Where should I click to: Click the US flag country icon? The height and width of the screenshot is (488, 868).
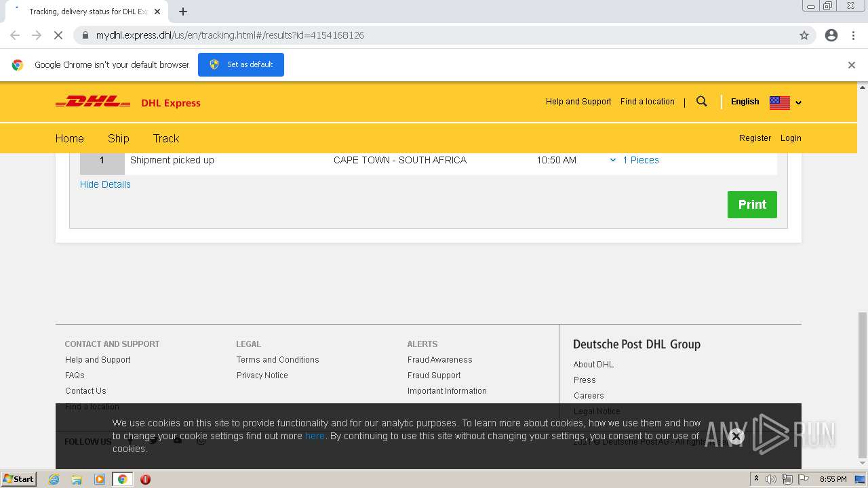[x=780, y=102]
